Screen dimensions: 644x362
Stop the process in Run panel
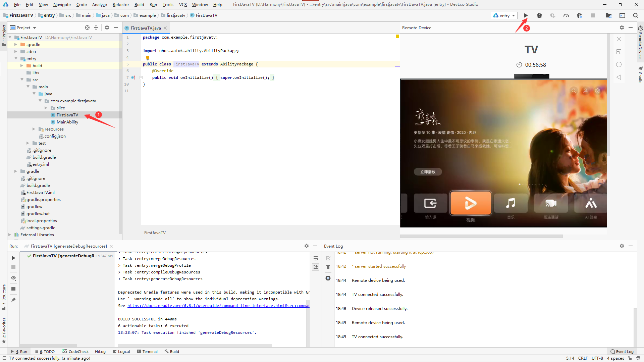click(x=13, y=267)
